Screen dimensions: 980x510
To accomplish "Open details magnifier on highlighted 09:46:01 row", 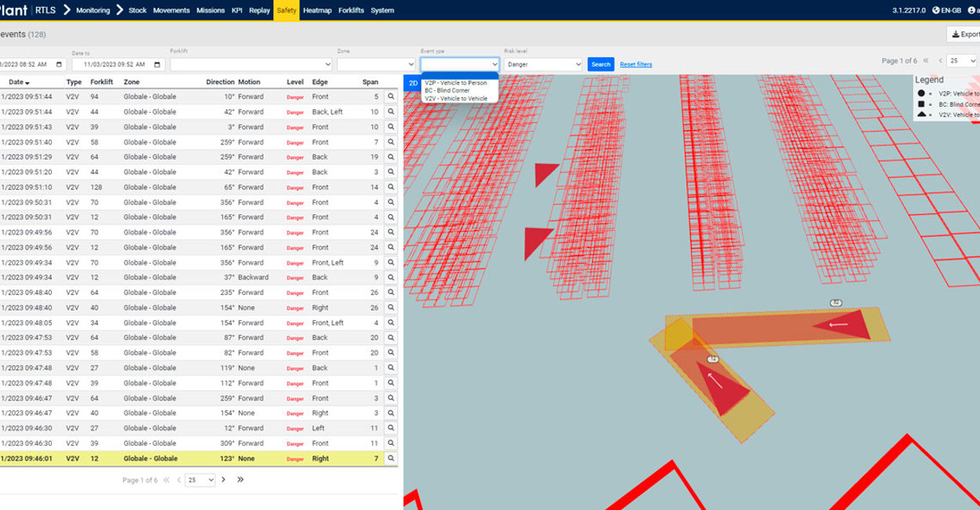I will (x=390, y=459).
